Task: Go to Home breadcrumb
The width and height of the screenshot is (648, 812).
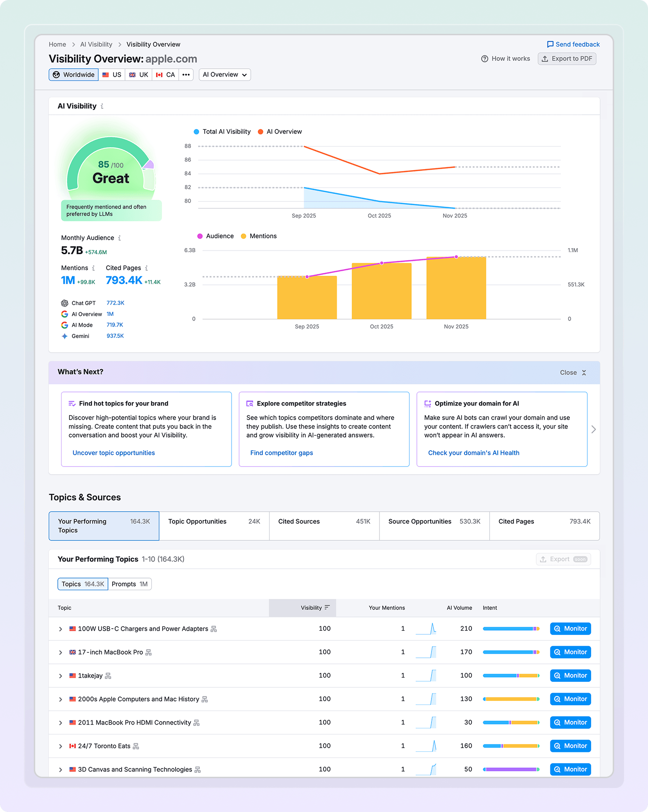Action: [x=57, y=44]
